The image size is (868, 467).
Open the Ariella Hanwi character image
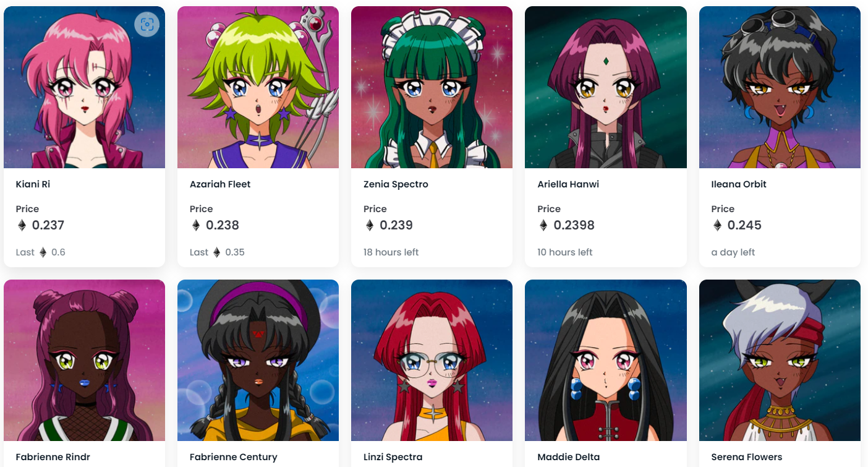(x=606, y=87)
